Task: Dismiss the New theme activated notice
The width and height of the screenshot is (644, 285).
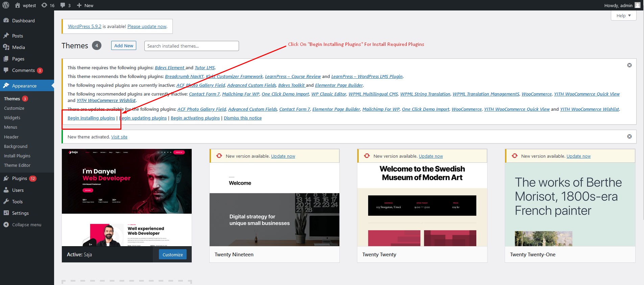Action: coord(629,136)
